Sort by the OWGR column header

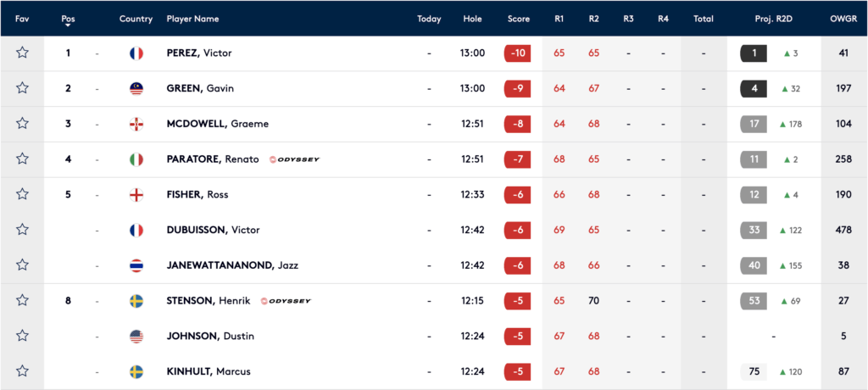pyautogui.click(x=843, y=19)
